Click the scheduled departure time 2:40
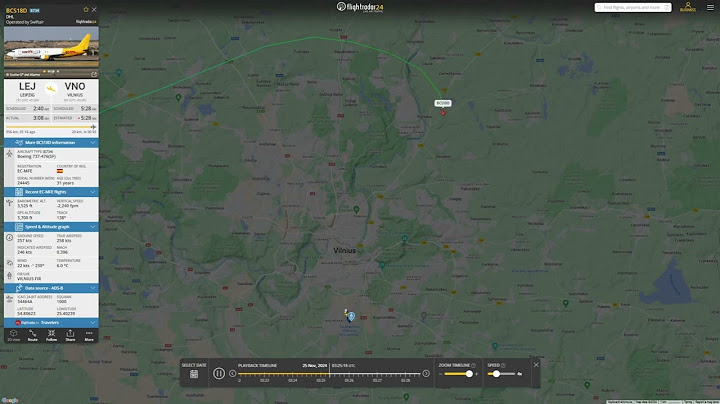Image resolution: width=720 pixels, height=404 pixels. [x=41, y=109]
